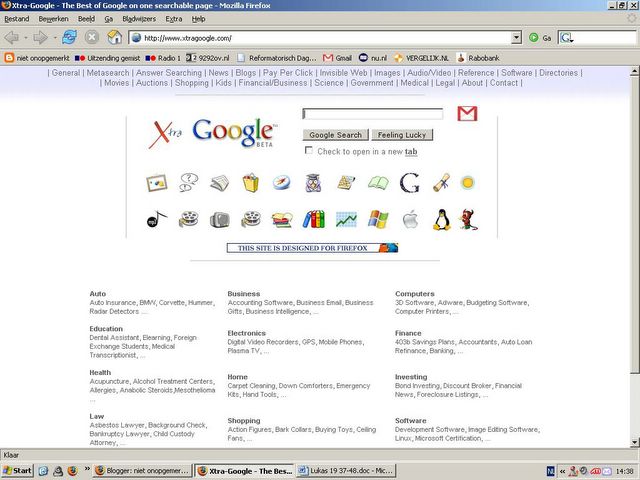Open the search engine selector dropdown
The width and height of the screenshot is (640, 480).
[x=567, y=38]
